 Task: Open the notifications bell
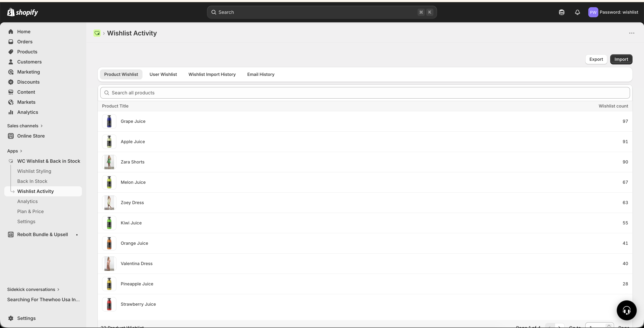pos(577,12)
